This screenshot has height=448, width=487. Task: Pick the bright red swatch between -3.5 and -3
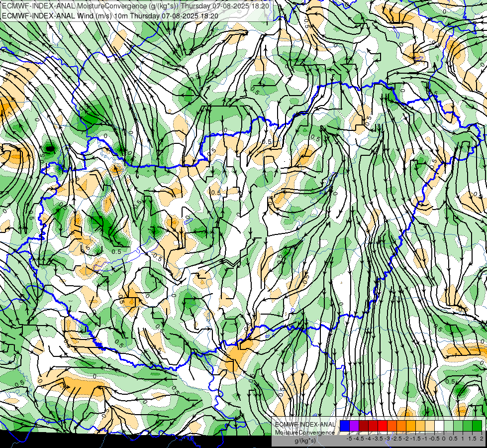pyautogui.click(x=383, y=426)
